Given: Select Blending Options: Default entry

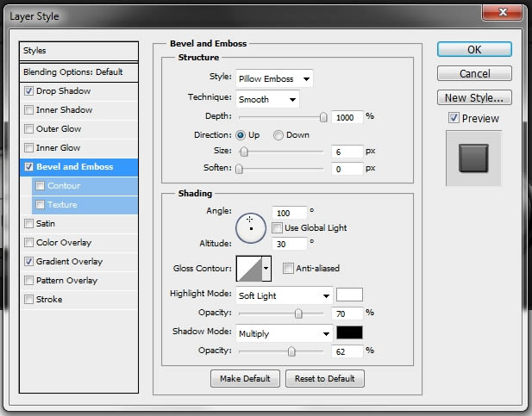Looking at the screenshot, I should coord(78,71).
